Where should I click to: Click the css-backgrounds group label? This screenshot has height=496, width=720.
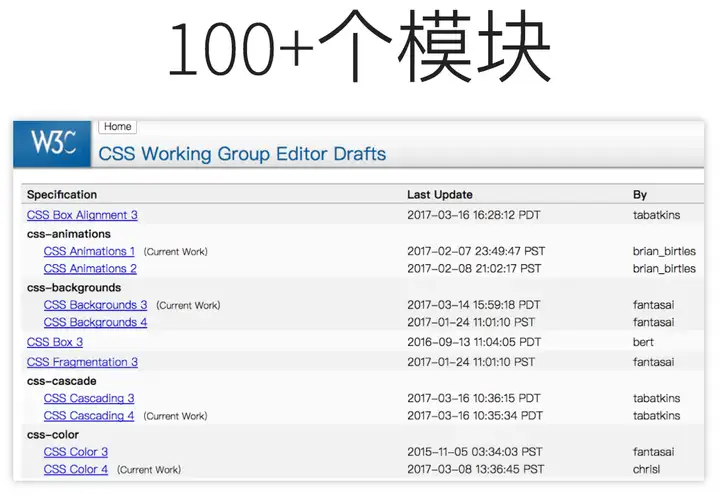tap(74, 287)
